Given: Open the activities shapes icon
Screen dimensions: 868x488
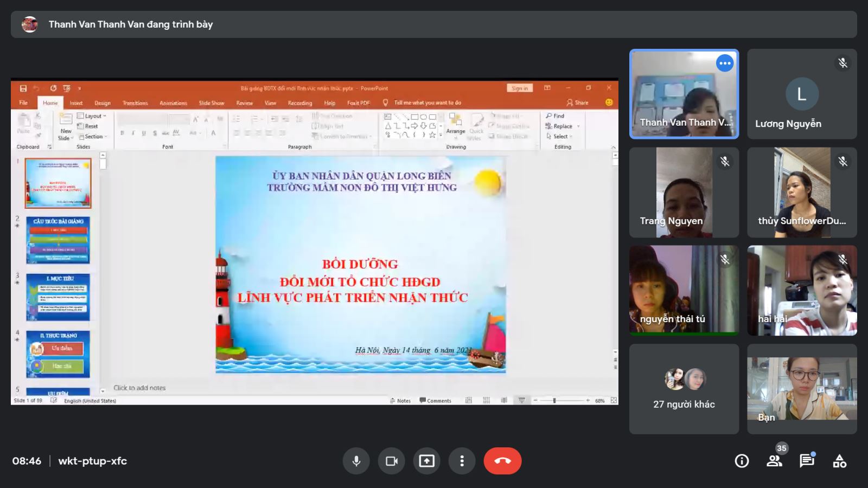Looking at the screenshot, I should coord(839,461).
